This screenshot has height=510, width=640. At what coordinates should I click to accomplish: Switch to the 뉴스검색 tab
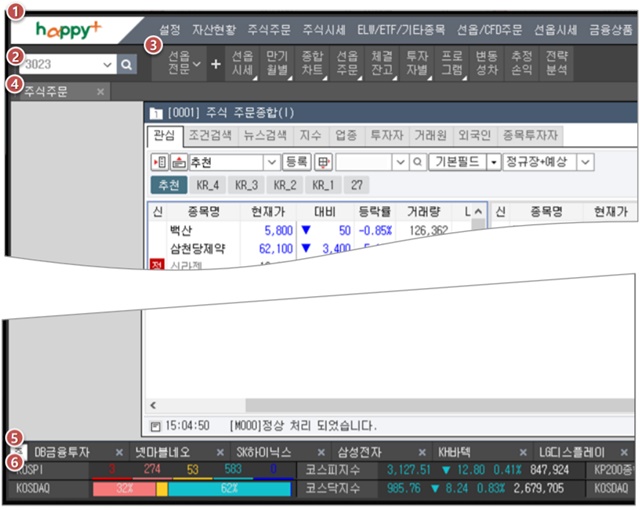(x=265, y=135)
